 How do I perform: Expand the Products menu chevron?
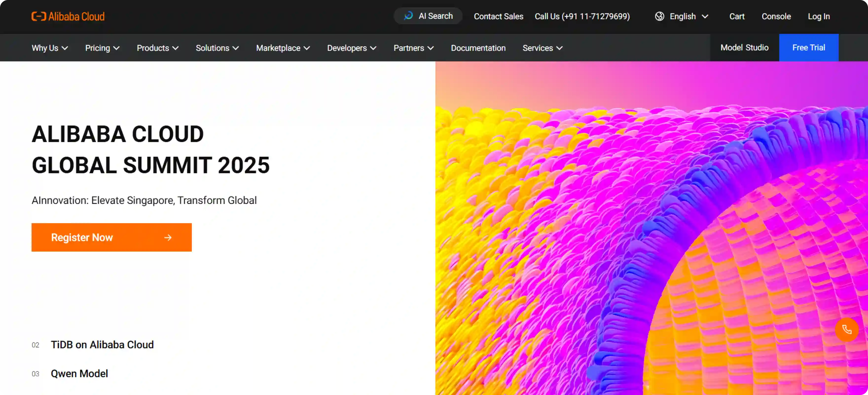tap(175, 48)
